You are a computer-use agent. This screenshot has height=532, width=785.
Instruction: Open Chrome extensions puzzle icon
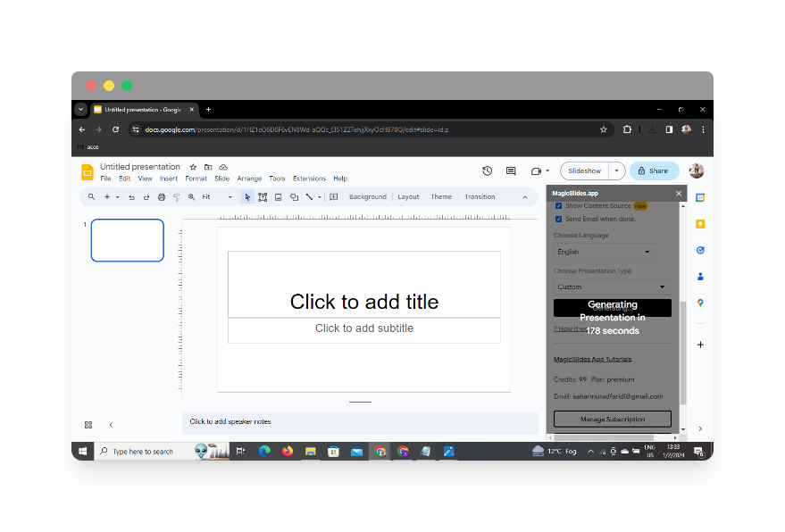627,129
